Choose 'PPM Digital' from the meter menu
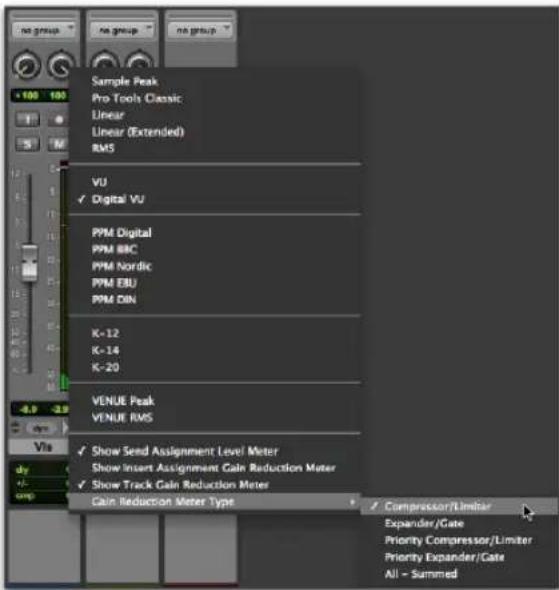Image resolution: width=559 pixels, height=590 pixels. point(122,233)
